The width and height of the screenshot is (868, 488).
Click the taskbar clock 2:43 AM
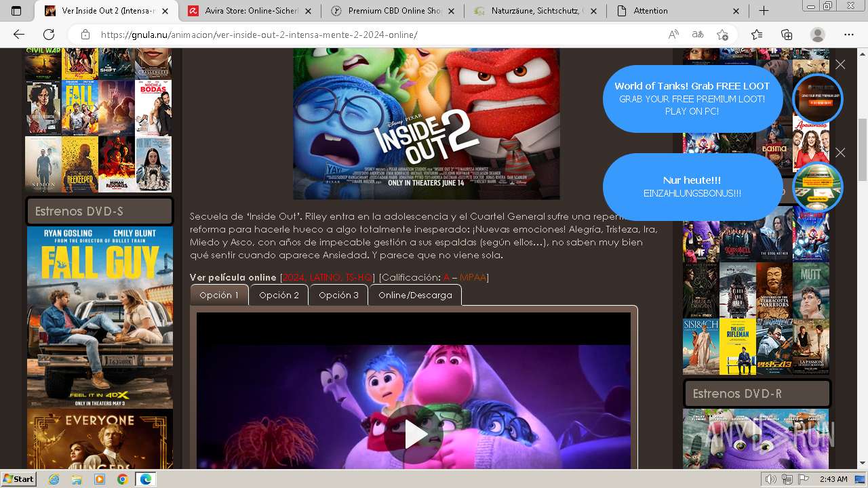833,479
